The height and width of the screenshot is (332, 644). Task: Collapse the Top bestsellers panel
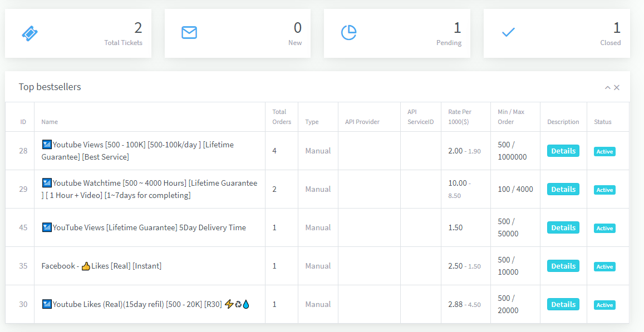pos(608,88)
